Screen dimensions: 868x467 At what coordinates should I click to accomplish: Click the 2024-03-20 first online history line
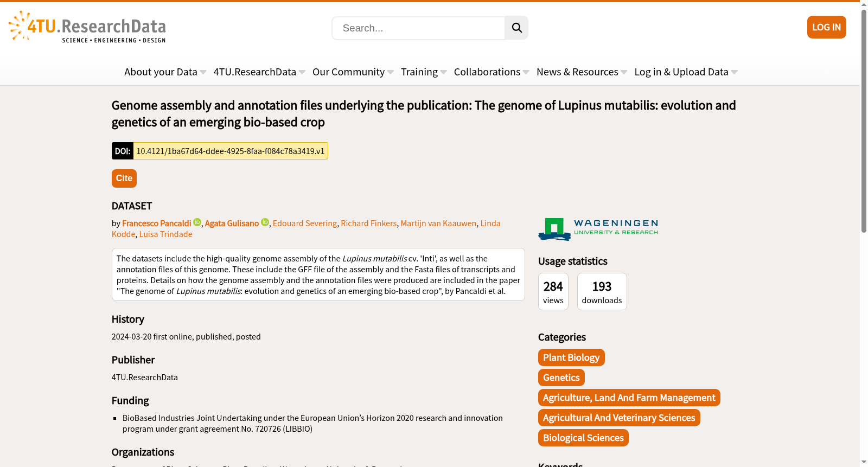186,336
